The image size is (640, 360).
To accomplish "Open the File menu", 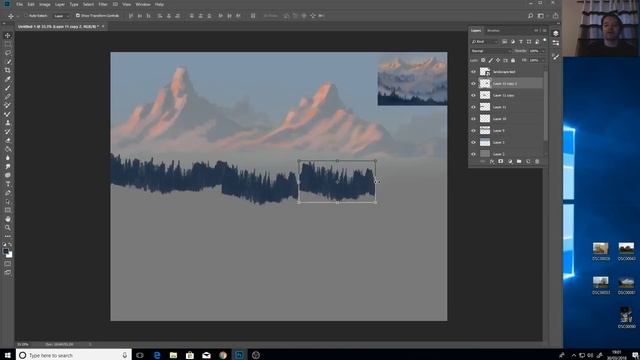I will 20,4.
